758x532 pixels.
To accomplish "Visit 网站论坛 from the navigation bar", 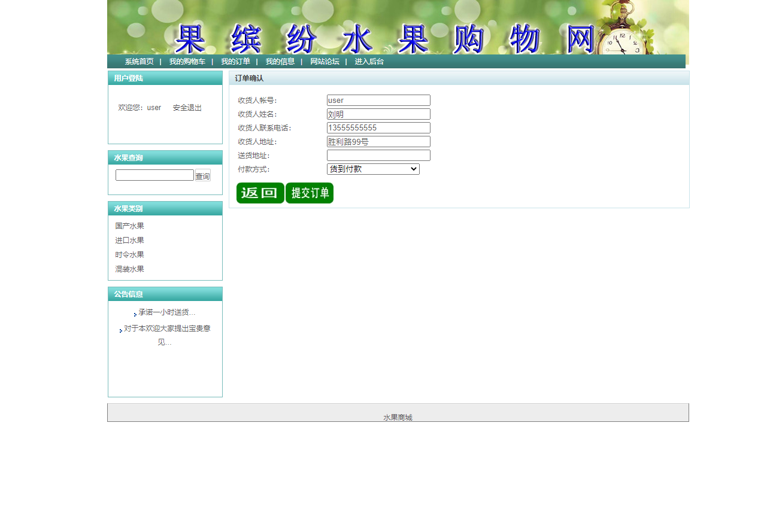I will (x=325, y=62).
